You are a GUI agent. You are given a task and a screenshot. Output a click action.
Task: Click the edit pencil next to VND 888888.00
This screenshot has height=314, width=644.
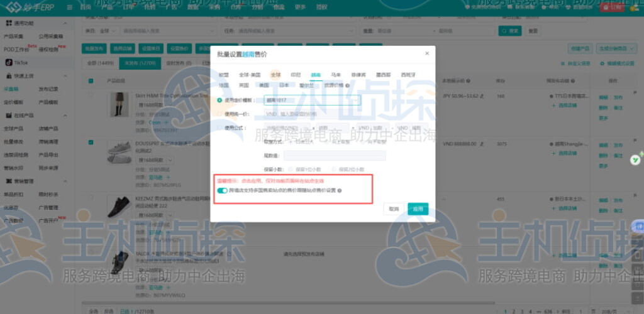coord(481,143)
